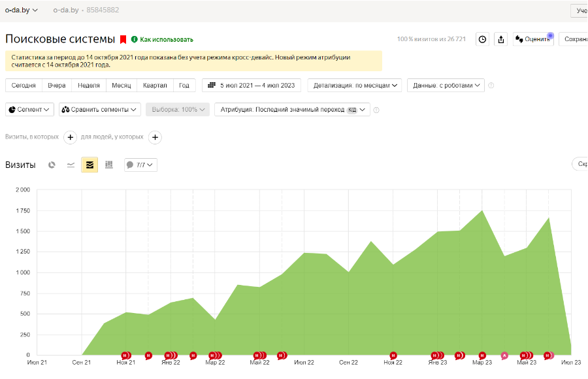Click the 'Оценить' button
The height and width of the screenshot is (379, 588).
click(533, 39)
